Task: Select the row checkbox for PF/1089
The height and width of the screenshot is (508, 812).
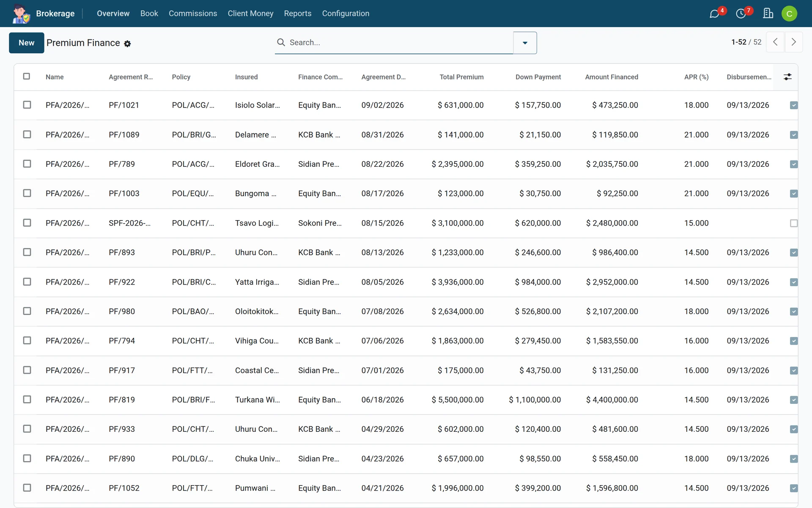Action: [x=27, y=134]
